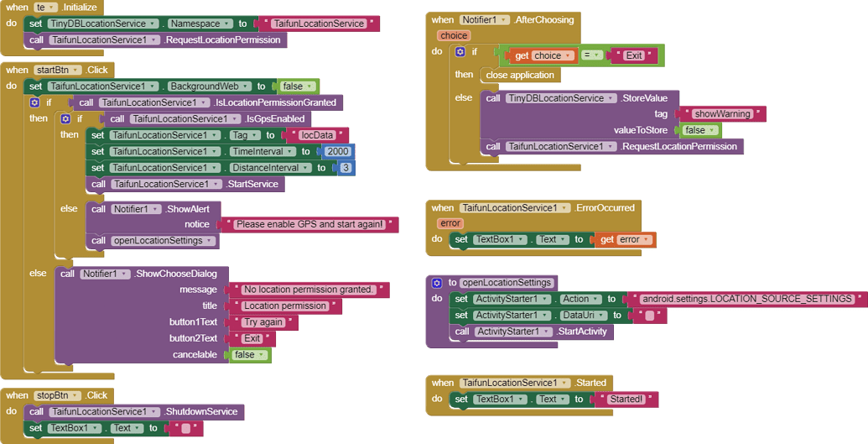Viewport: 868px width, 444px height.
Task: Open TinyDBLocationService dropdown in set Namespace block
Action: [103, 24]
